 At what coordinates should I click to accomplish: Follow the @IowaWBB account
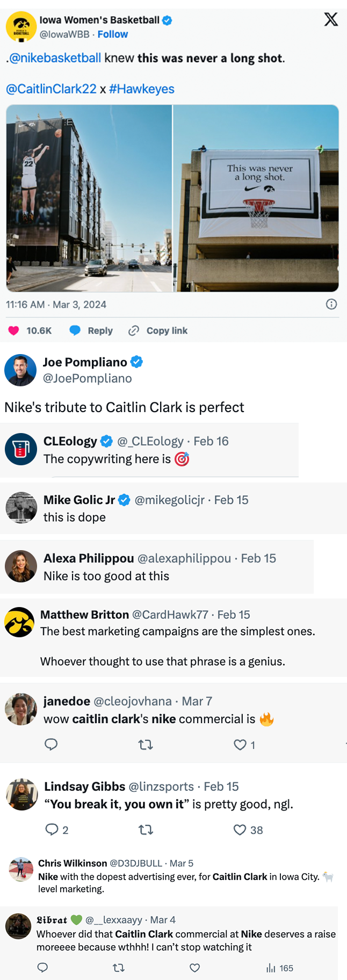coord(112,34)
